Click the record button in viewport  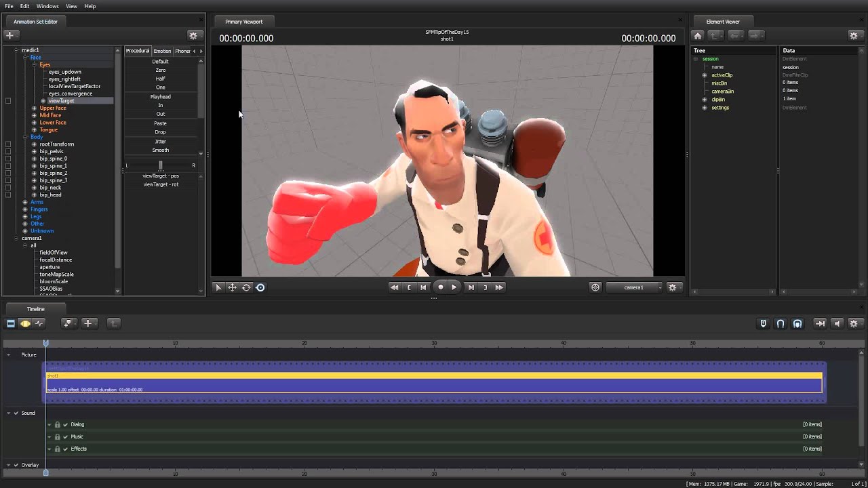[x=440, y=287]
